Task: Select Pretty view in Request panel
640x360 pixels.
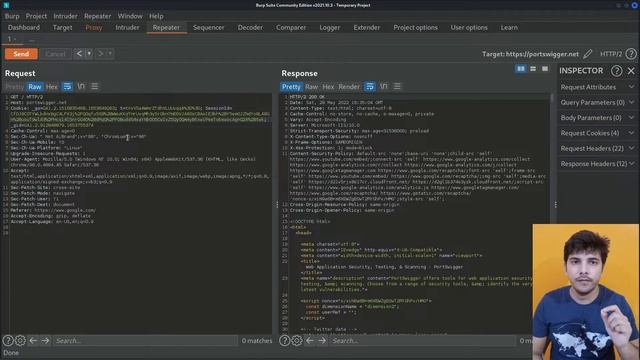Action: (14, 87)
